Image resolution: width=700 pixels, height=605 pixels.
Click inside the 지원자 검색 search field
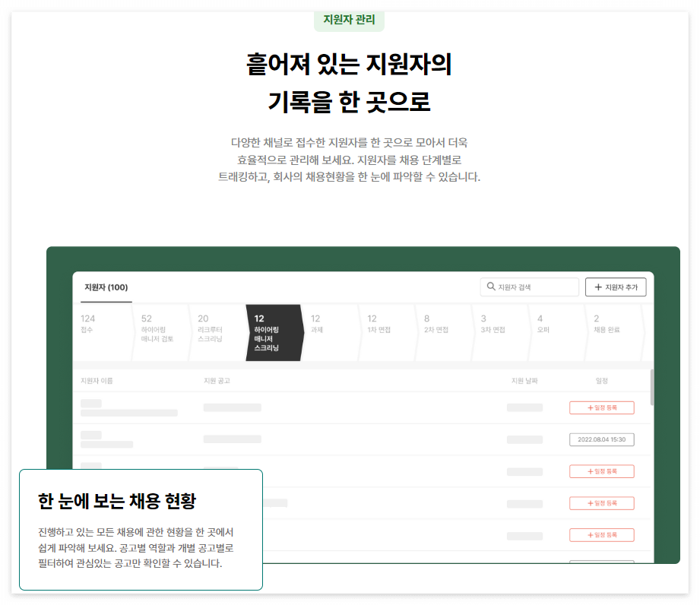[x=532, y=287]
